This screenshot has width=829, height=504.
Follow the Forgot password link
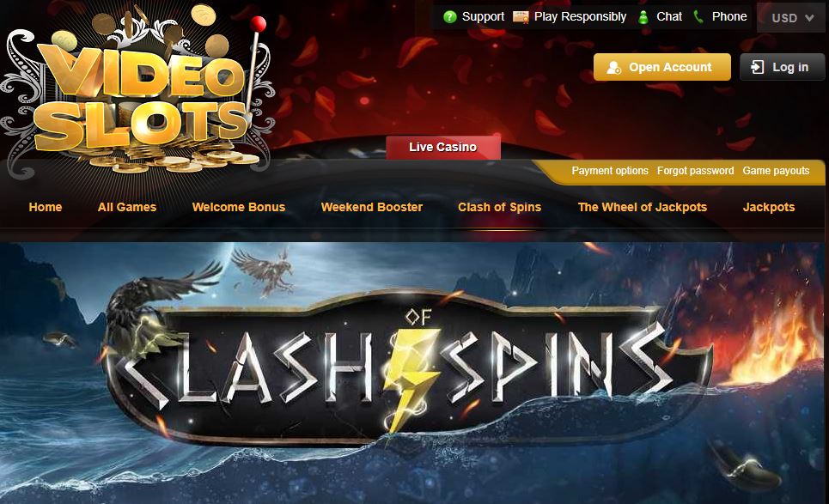point(695,171)
